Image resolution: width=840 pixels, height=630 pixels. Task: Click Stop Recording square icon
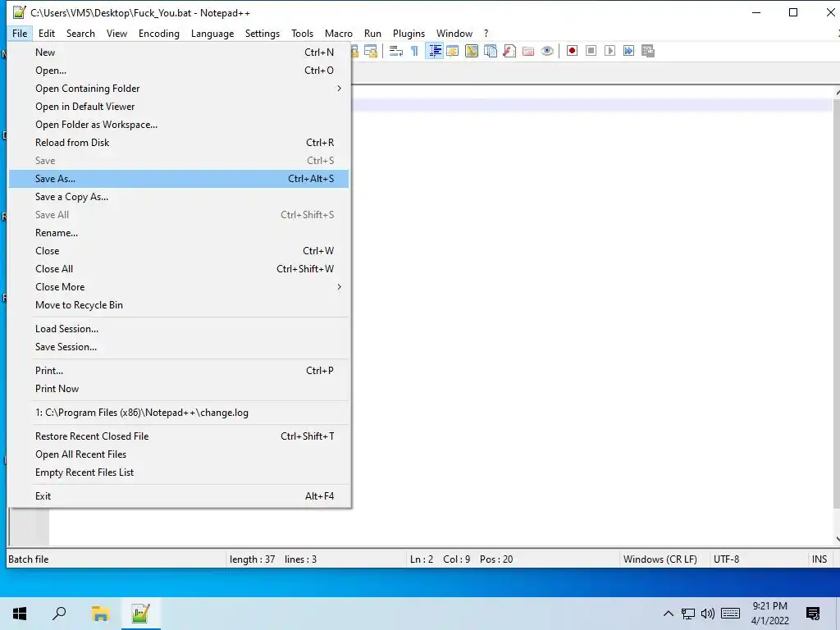591,51
